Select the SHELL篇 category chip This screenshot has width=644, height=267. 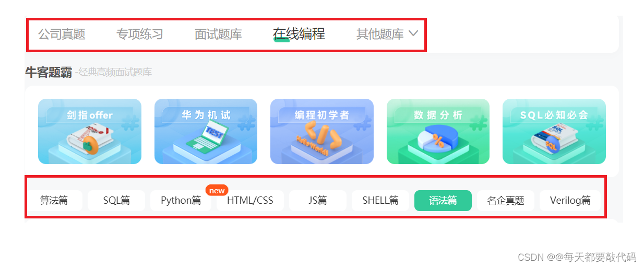pyautogui.click(x=380, y=200)
